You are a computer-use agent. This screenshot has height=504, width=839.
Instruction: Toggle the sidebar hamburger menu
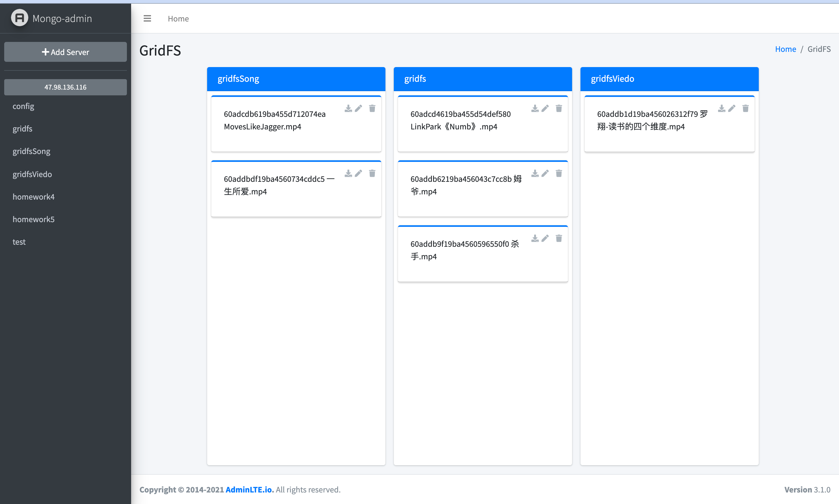click(147, 18)
